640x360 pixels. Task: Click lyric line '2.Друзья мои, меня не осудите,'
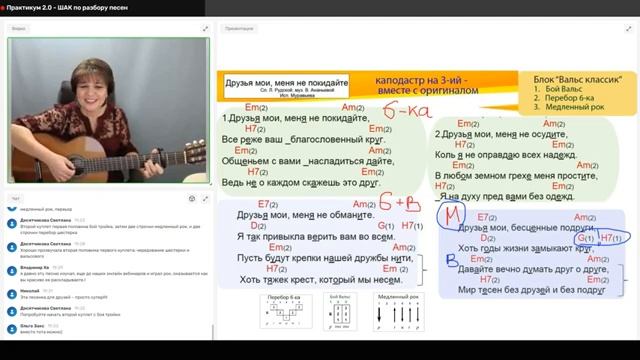pyautogui.click(x=501, y=134)
